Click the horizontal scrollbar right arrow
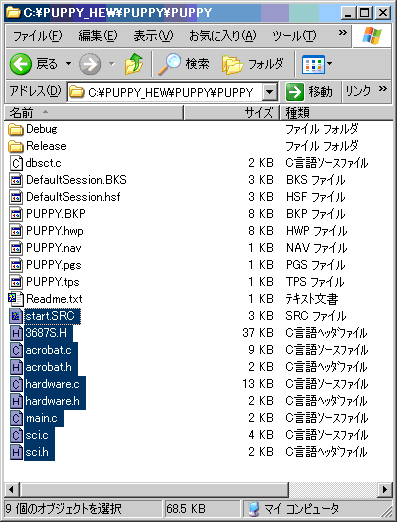397x522 pixels. point(385,490)
